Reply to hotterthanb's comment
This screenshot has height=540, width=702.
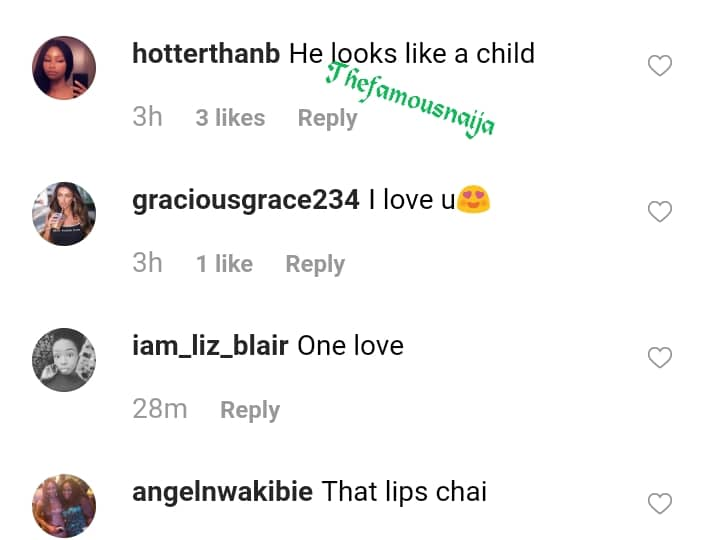point(327,118)
